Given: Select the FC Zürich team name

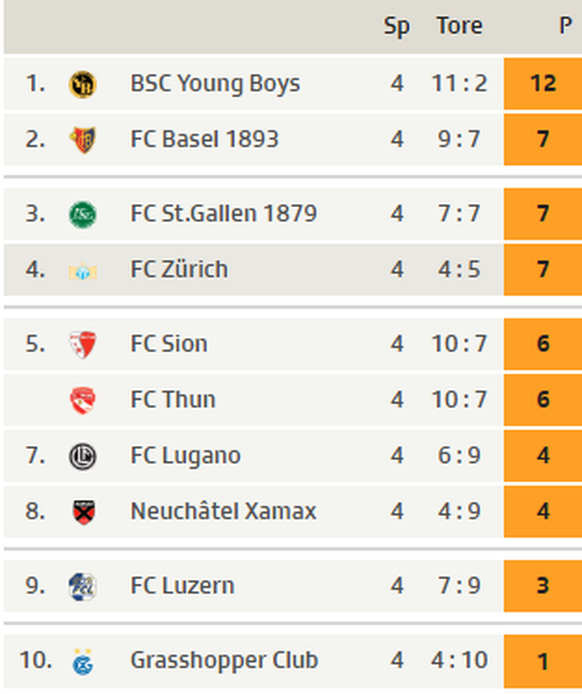Looking at the screenshot, I should tap(179, 269).
